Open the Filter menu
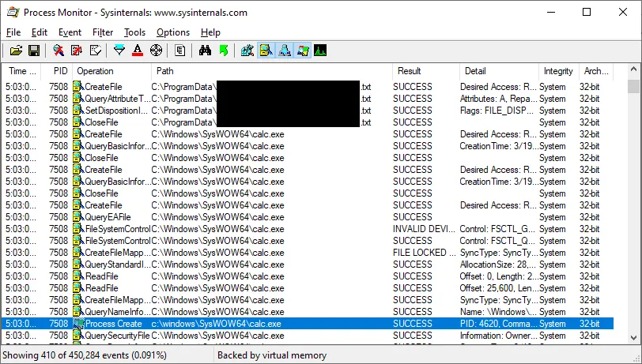The image size is (642, 364). pos(103,32)
